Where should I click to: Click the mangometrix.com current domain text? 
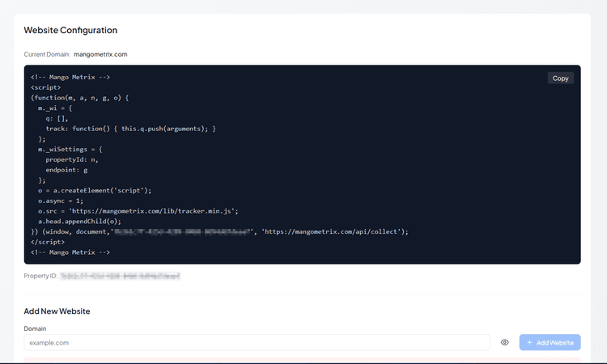click(100, 54)
